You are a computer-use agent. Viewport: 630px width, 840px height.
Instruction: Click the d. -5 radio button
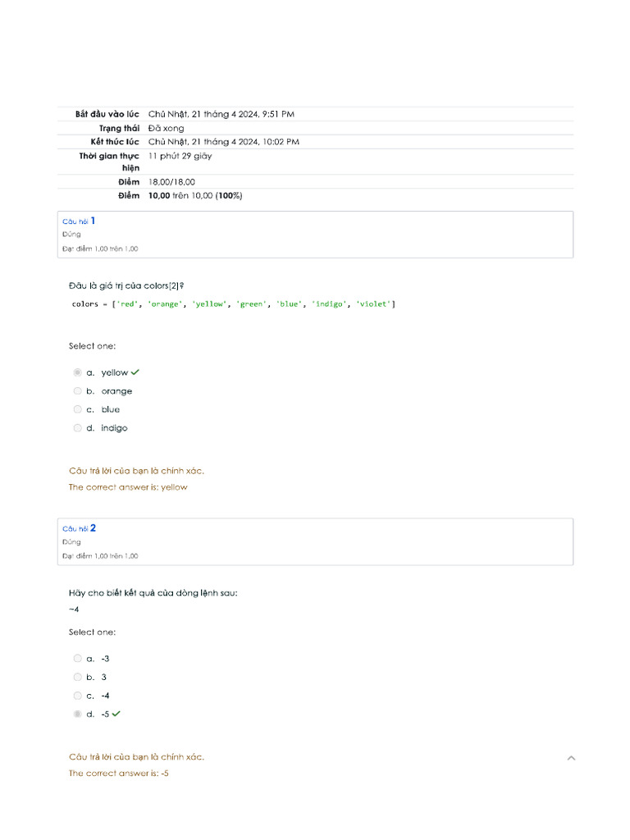click(78, 714)
